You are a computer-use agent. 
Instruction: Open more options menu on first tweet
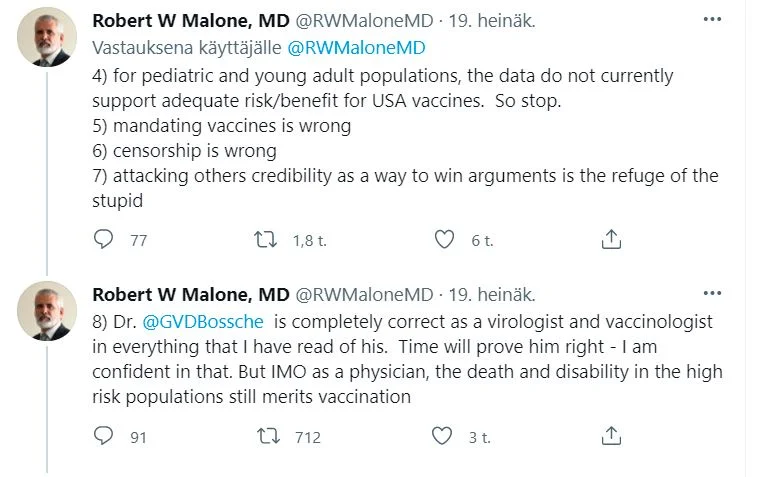point(712,19)
